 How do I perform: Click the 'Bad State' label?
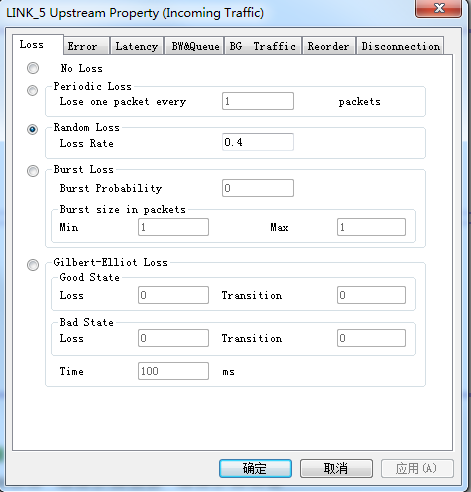87,322
